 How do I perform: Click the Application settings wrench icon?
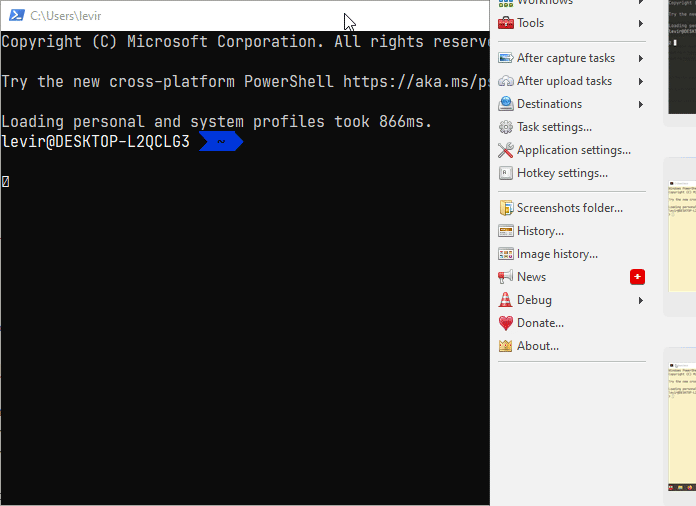[506, 150]
